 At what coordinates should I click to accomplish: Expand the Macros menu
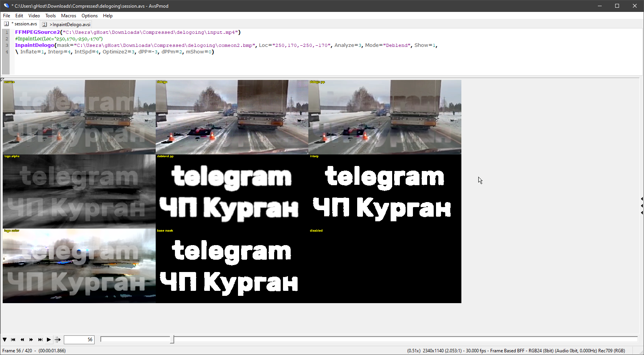68,16
